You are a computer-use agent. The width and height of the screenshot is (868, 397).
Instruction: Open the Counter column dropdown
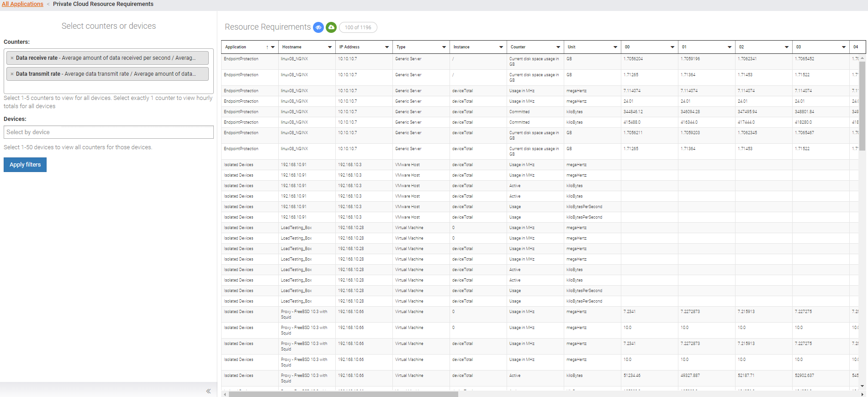point(558,47)
